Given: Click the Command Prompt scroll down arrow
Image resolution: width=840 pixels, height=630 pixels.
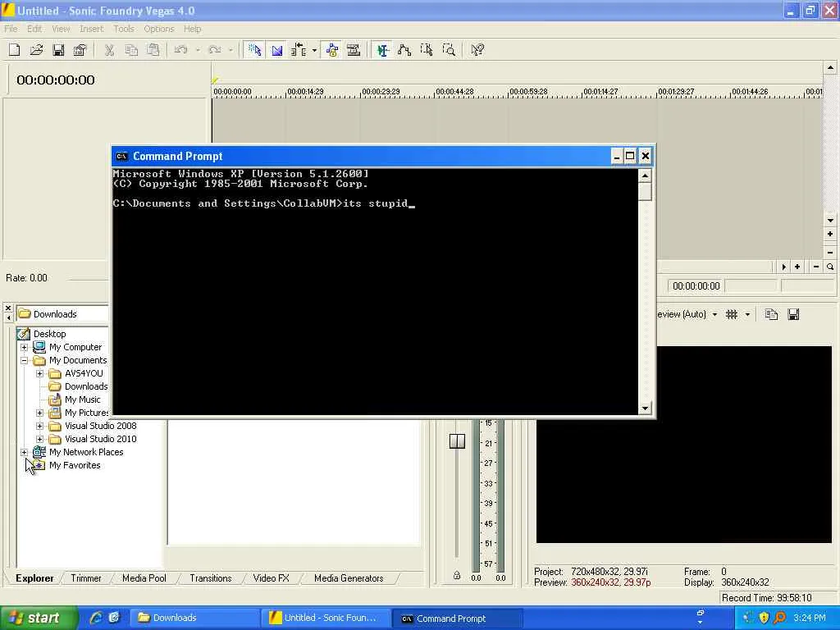Looking at the screenshot, I should (645, 409).
